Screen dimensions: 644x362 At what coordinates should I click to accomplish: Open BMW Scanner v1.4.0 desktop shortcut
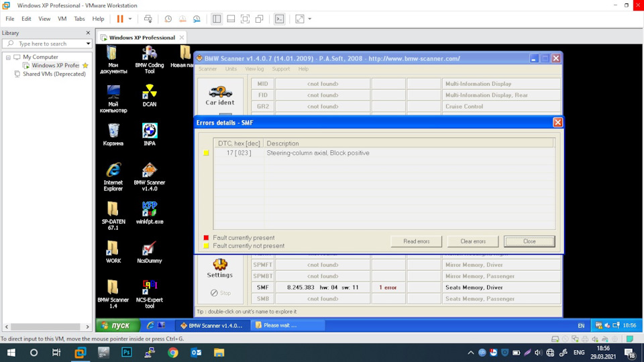[x=150, y=177]
